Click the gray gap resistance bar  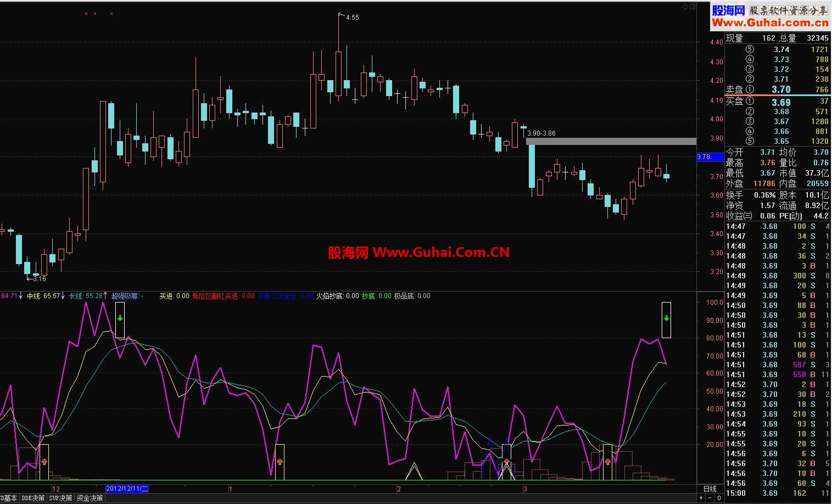click(611, 142)
